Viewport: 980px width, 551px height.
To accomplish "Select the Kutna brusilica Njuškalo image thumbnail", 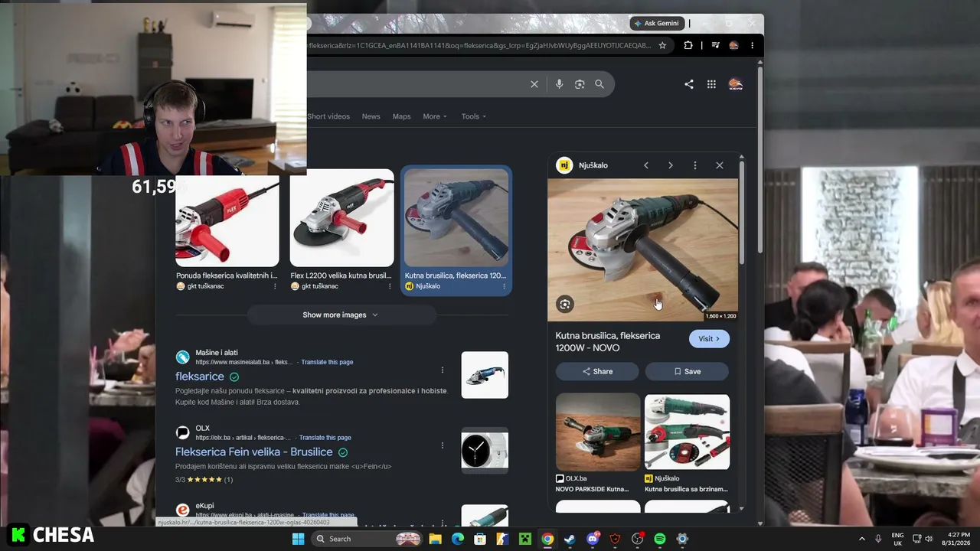I will 456,218.
